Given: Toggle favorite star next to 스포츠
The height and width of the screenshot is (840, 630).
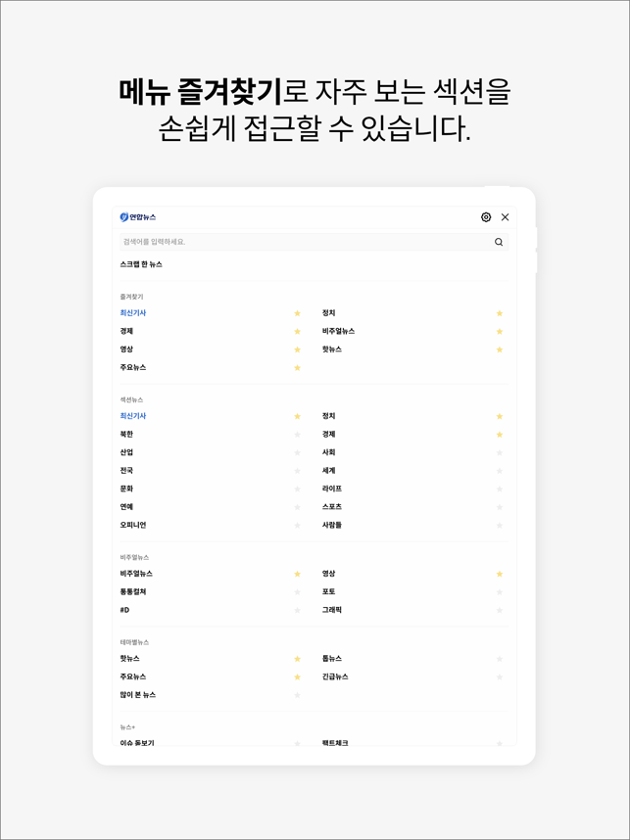Looking at the screenshot, I should pyautogui.click(x=499, y=507).
